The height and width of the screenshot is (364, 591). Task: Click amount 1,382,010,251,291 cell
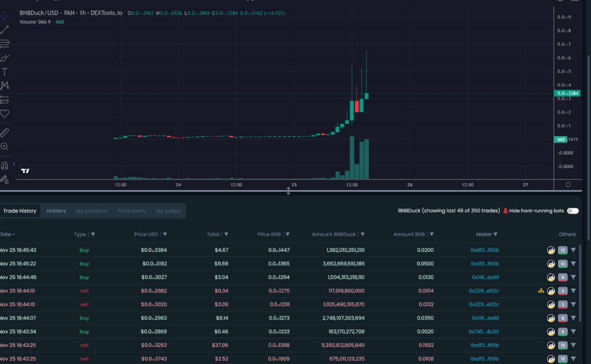[345, 250]
